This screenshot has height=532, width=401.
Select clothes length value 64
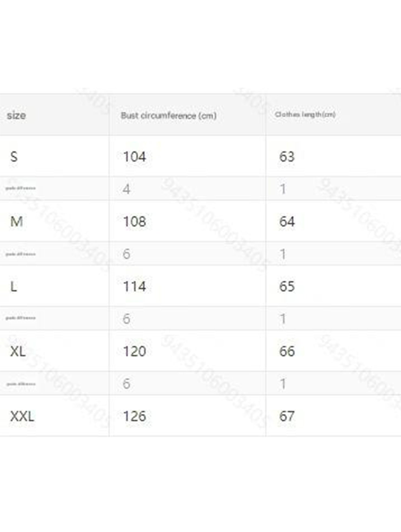click(x=287, y=222)
